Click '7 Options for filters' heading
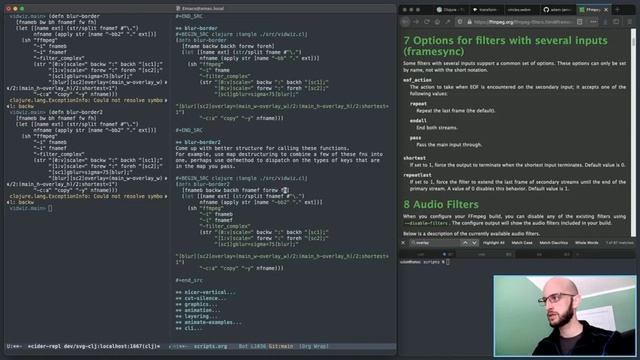 (x=505, y=46)
